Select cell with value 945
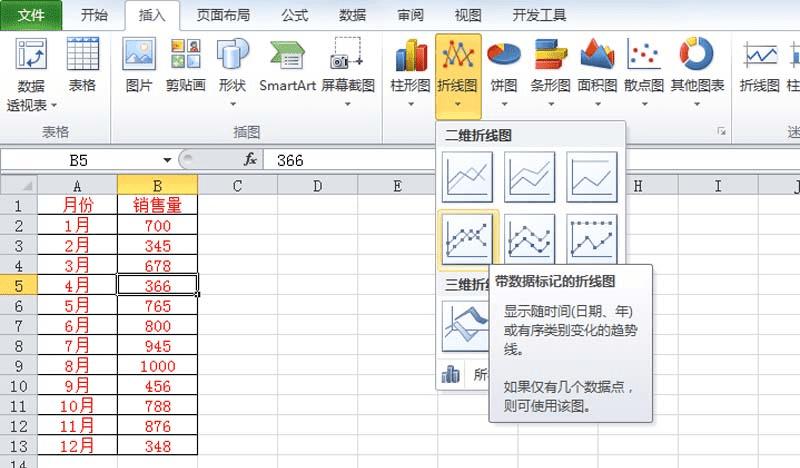This screenshot has width=800, height=468. coord(157,346)
